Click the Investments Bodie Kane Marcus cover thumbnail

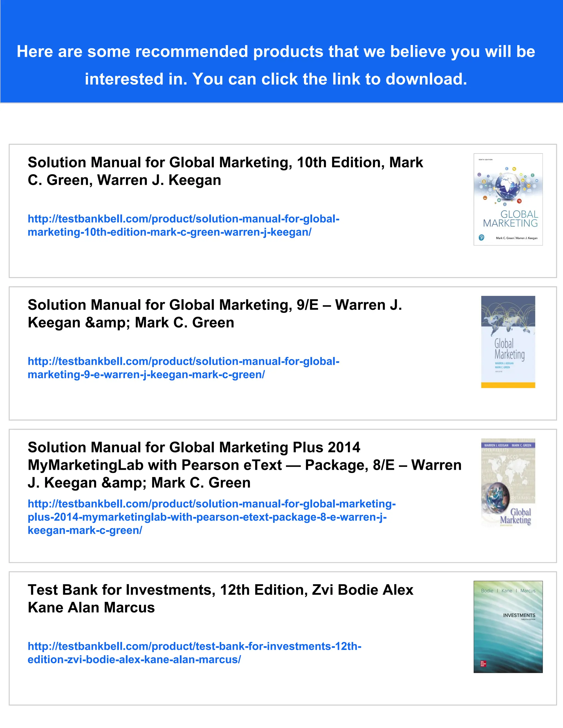[508, 627]
